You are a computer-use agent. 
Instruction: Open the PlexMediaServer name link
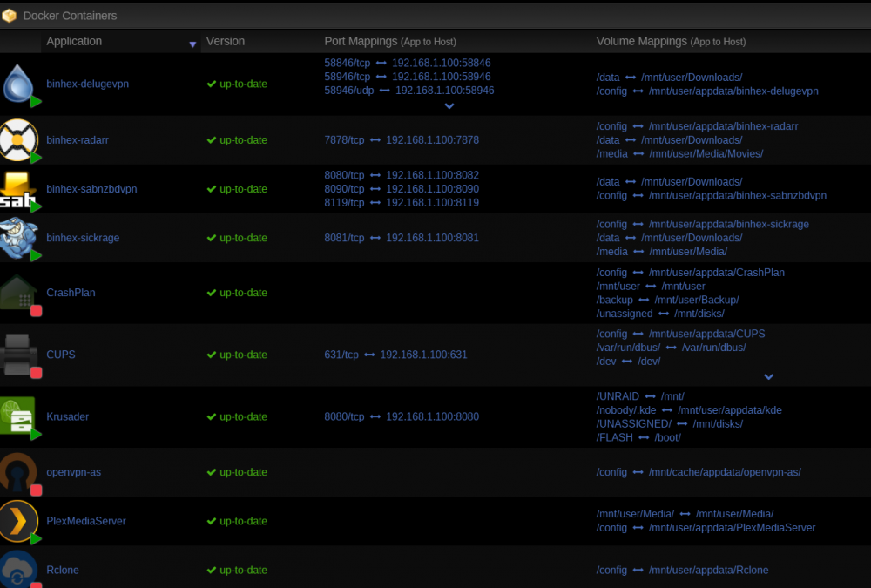coord(86,521)
